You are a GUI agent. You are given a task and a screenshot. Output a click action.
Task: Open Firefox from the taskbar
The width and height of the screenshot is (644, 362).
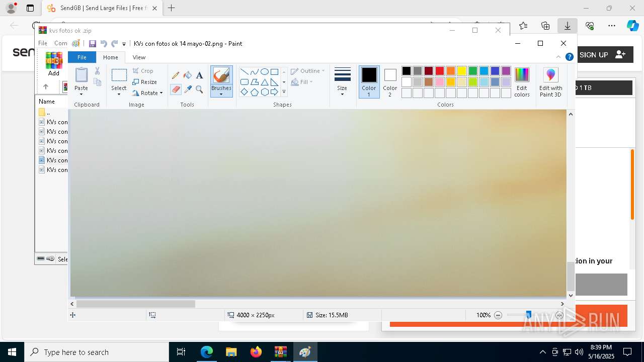click(x=256, y=352)
